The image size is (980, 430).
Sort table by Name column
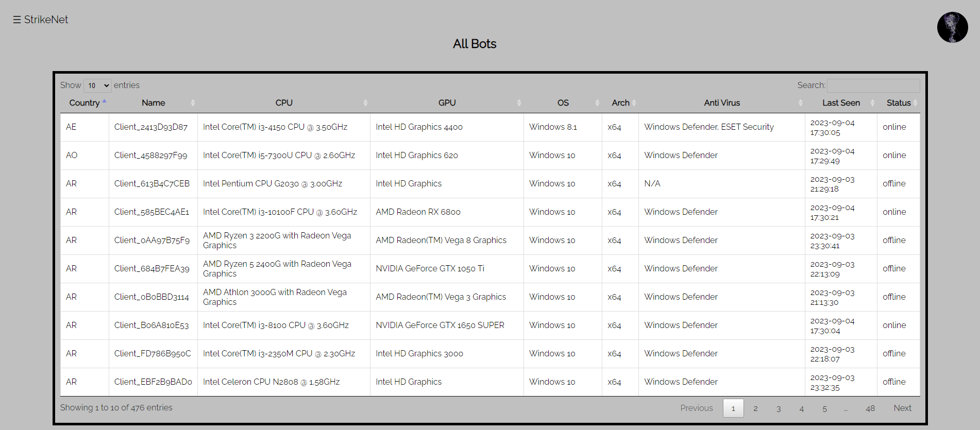click(154, 103)
